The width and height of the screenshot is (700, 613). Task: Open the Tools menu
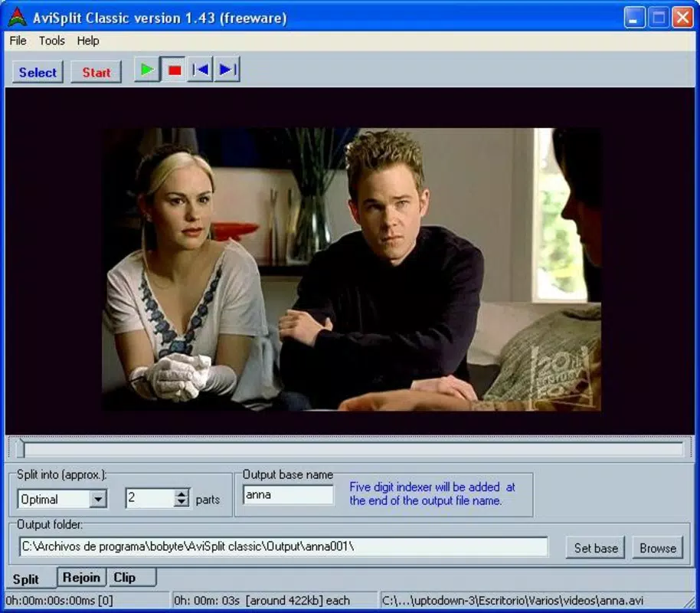pyautogui.click(x=52, y=41)
